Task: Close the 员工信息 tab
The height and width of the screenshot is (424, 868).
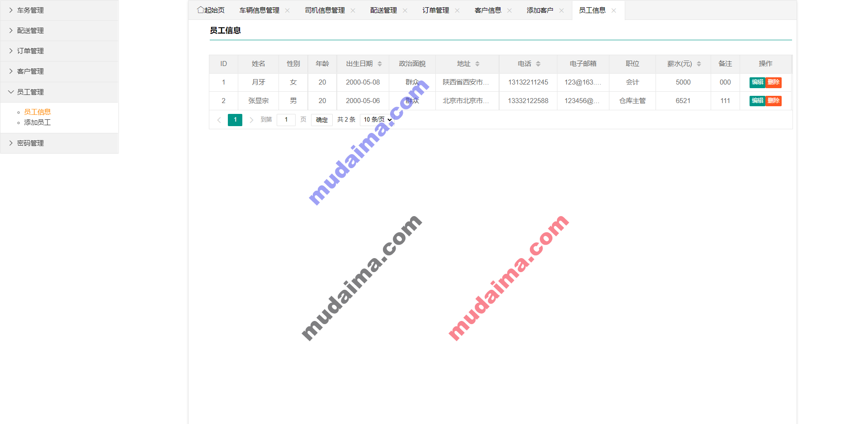Action: tap(614, 10)
